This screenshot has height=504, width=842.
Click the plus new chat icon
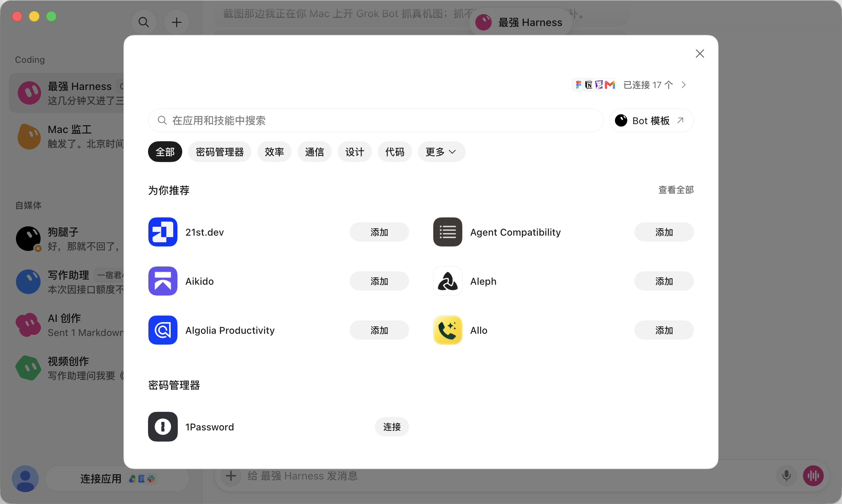click(177, 22)
